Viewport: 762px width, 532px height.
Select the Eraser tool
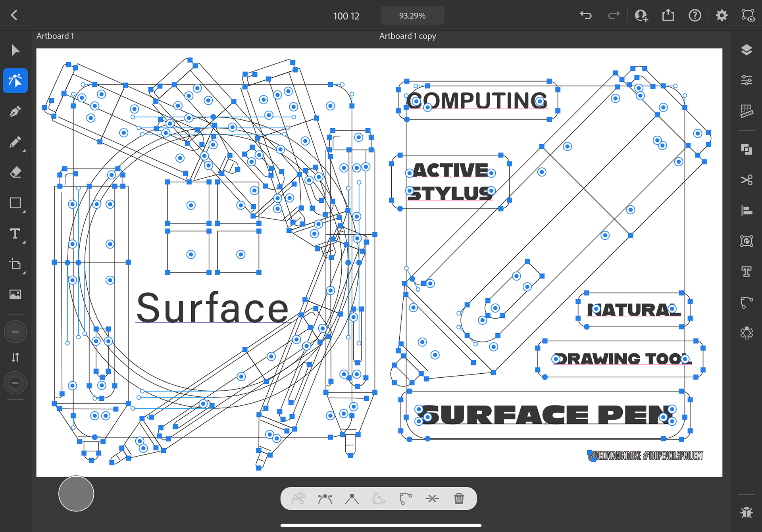[x=15, y=173]
